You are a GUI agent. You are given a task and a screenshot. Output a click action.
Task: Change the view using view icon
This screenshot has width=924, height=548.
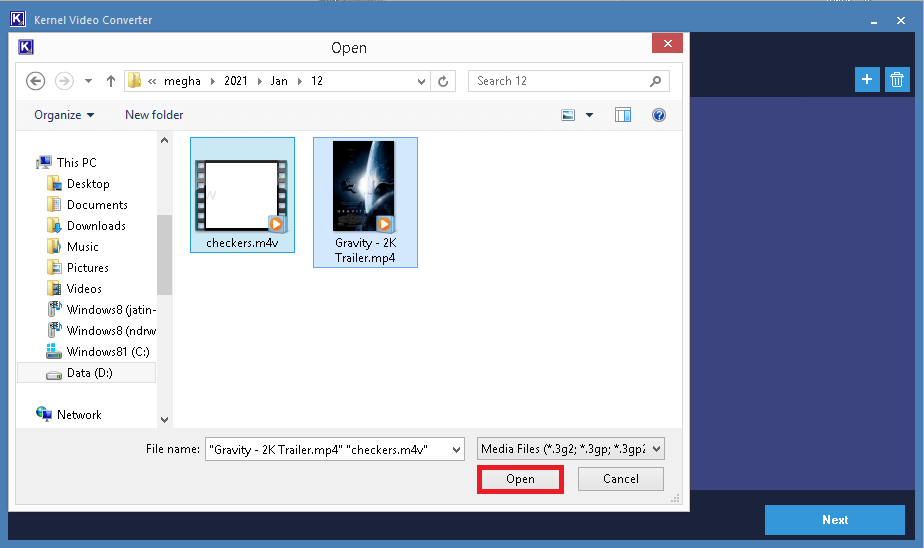point(568,115)
